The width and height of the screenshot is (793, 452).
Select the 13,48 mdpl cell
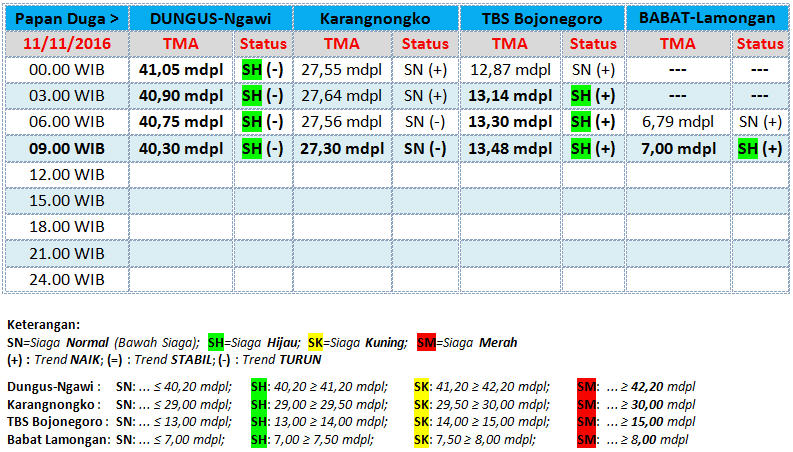510,147
